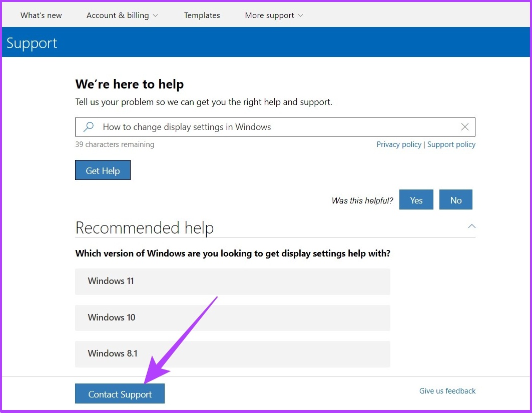Click the Contact Support button
The image size is (532, 413).
(x=120, y=394)
